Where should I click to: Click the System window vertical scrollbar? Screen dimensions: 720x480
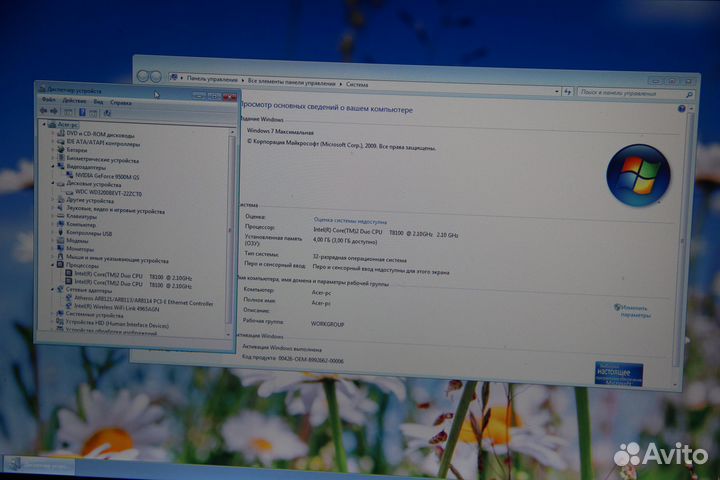coord(682,241)
